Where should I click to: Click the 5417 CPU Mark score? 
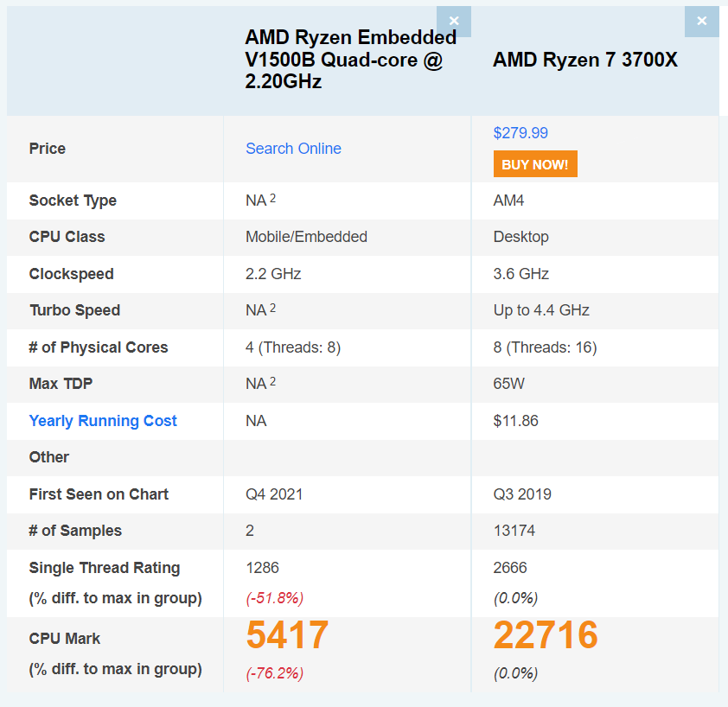pyautogui.click(x=287, y=634)
